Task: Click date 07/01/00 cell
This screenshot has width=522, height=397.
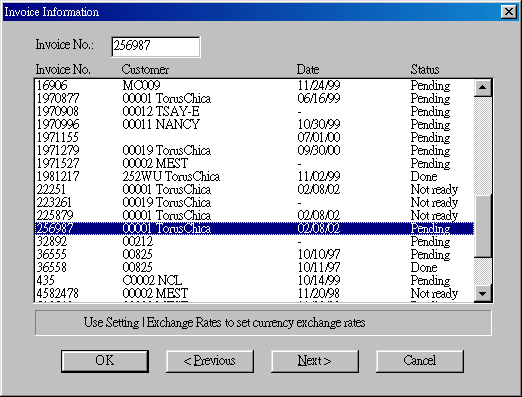Action: 319,137
